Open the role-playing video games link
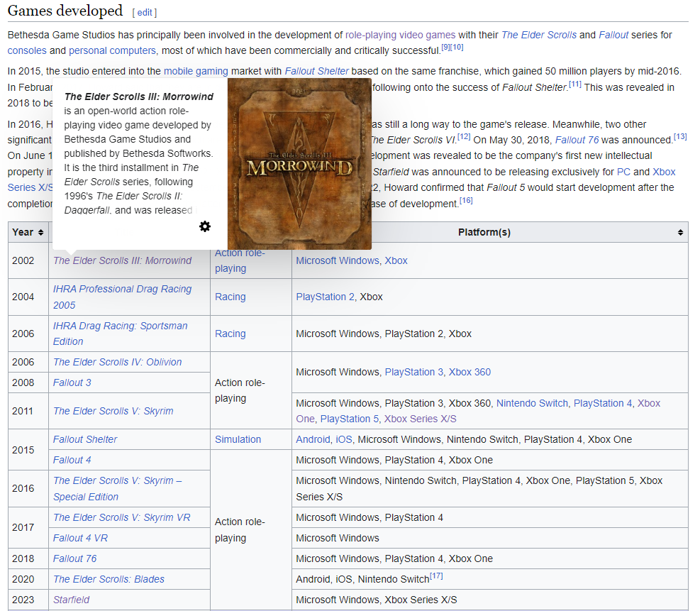The image size is (700, 611). click(400, 35)
